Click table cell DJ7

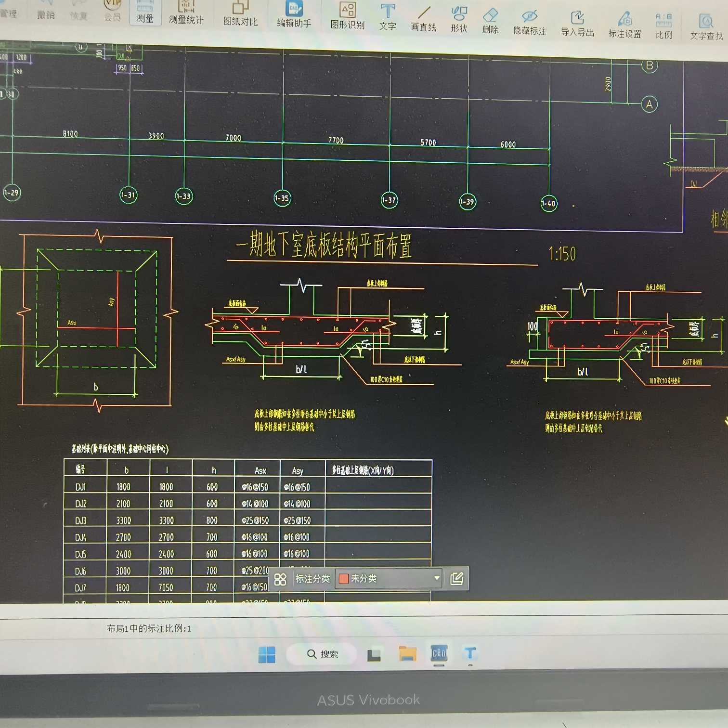[x=80, y=588]
